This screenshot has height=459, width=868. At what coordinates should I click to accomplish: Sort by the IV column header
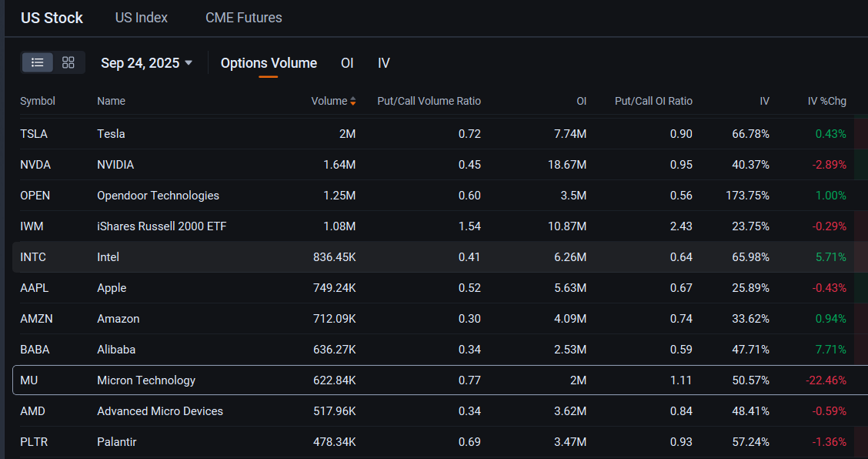point(764,101)
